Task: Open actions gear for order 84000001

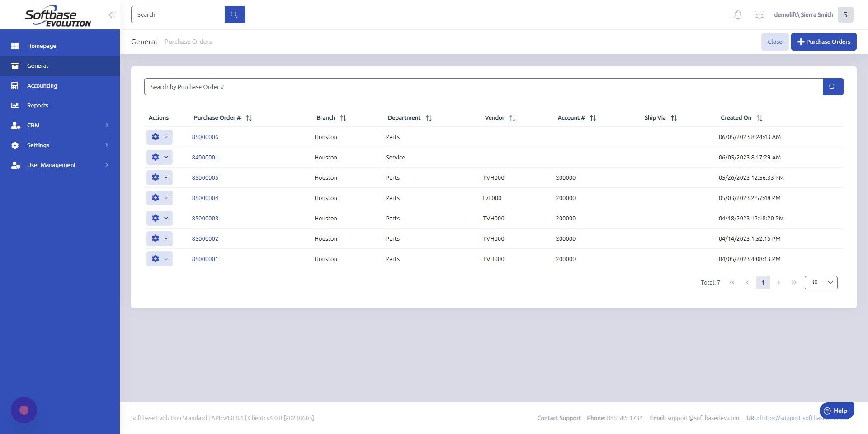Action: click(159, 157)
